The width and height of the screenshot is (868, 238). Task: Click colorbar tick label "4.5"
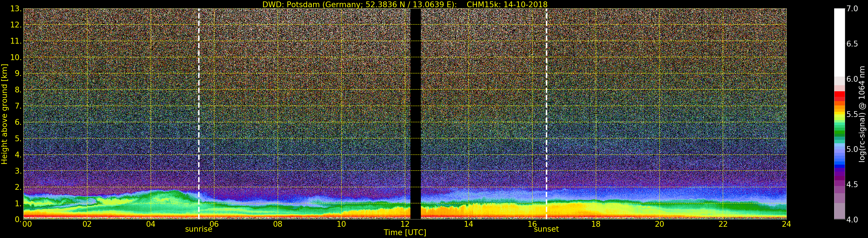[852, 185]
